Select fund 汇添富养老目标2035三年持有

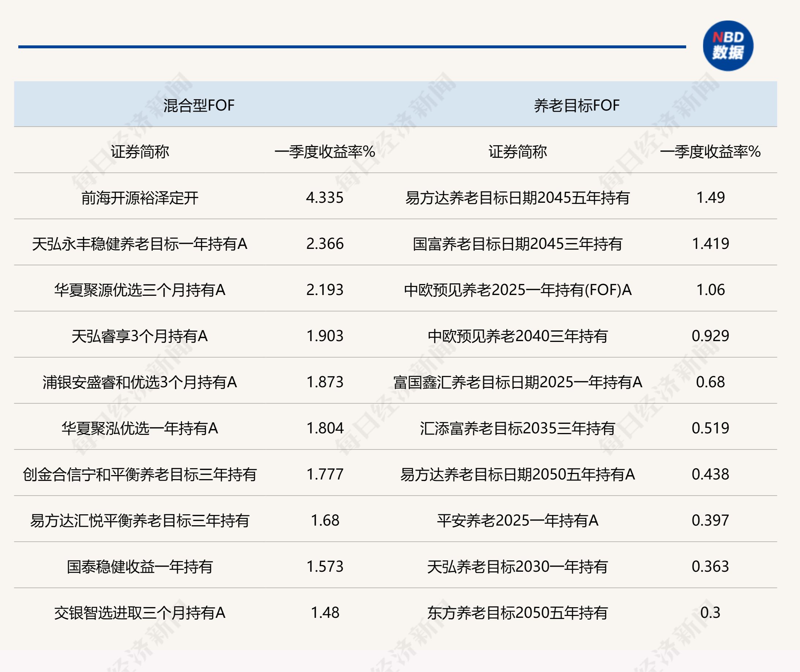[518, 428]
